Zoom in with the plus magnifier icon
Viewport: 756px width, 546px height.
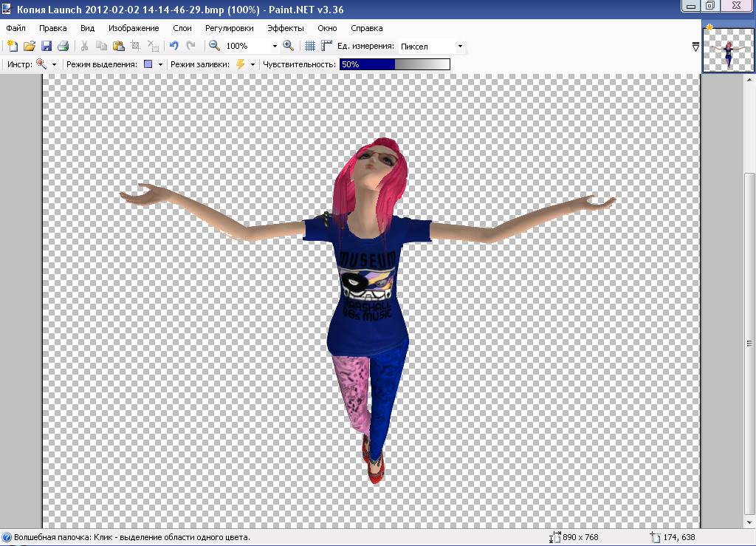click(x=289, y=46)
